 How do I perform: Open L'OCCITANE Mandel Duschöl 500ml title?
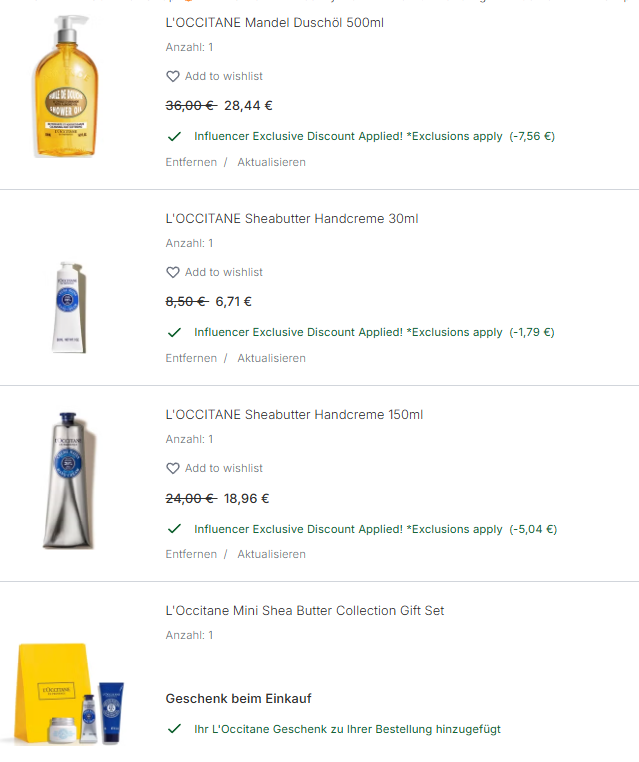(x=275, y=23)
